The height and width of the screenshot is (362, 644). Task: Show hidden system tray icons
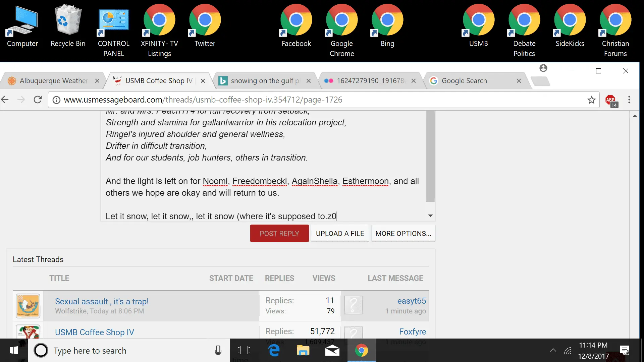(553, 351)
